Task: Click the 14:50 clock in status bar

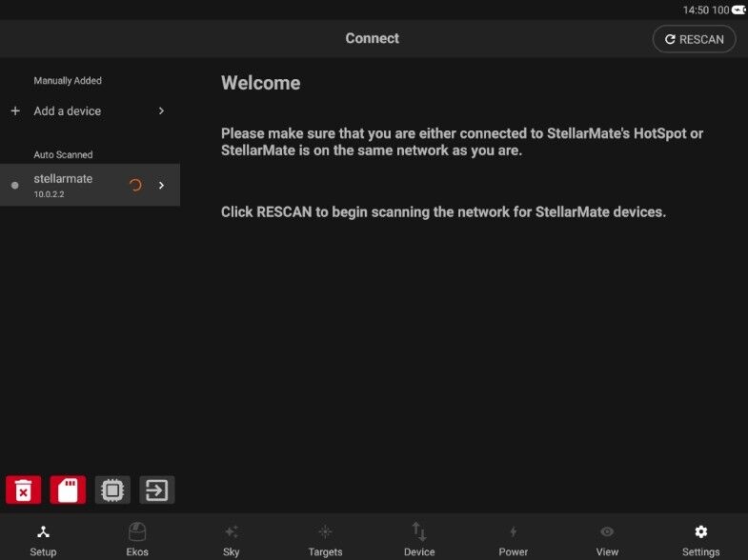Action: (696, 10)
